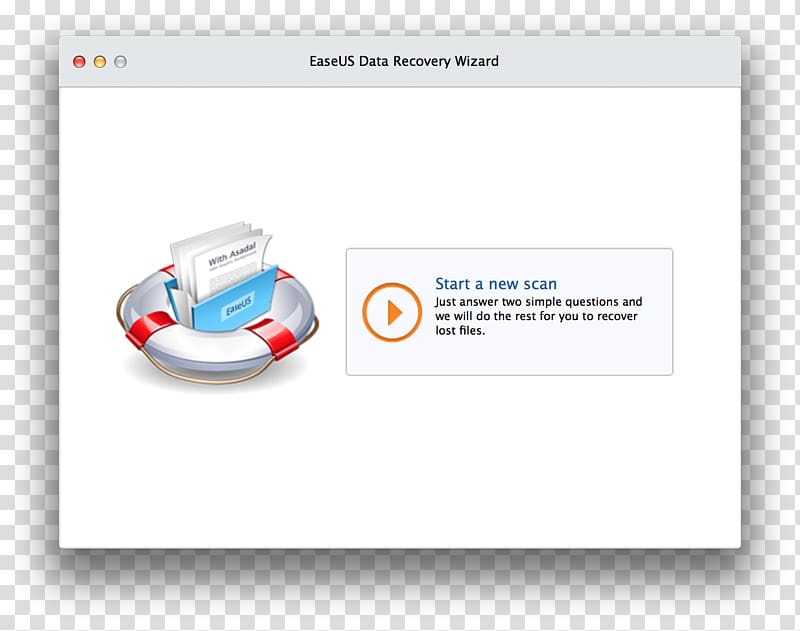The height and width of the screenshot is (631, 800).
Task: Click the 'Start a new scan' heading
Action: (x=495, y=284)
